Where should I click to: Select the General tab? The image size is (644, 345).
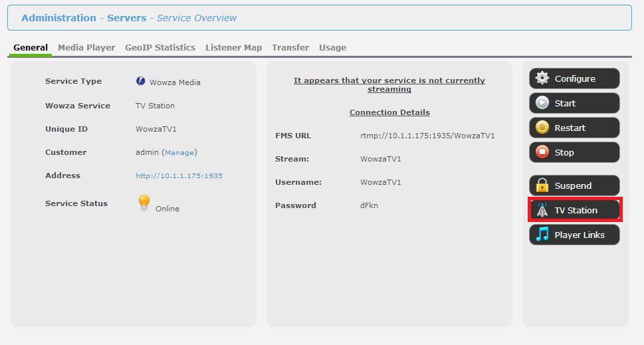coord(31,48)
